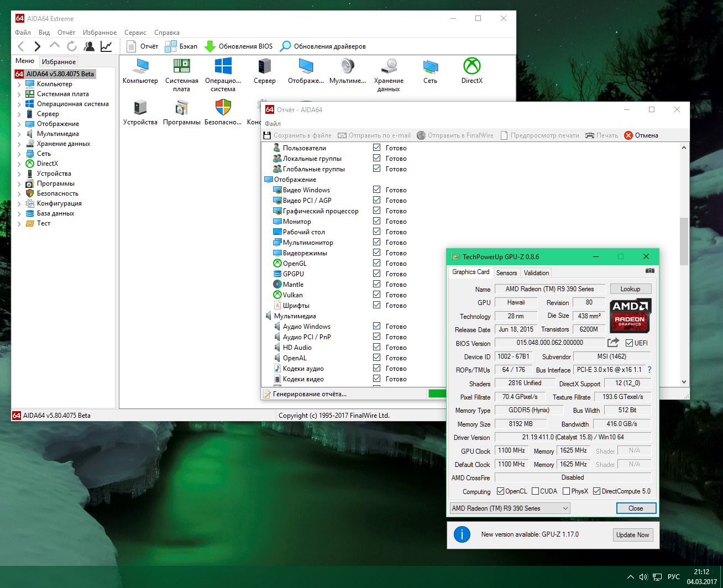Click the Lookup button in GPU-Z
The width and height of the screenshot is (723, 588).
click(630, 288)
